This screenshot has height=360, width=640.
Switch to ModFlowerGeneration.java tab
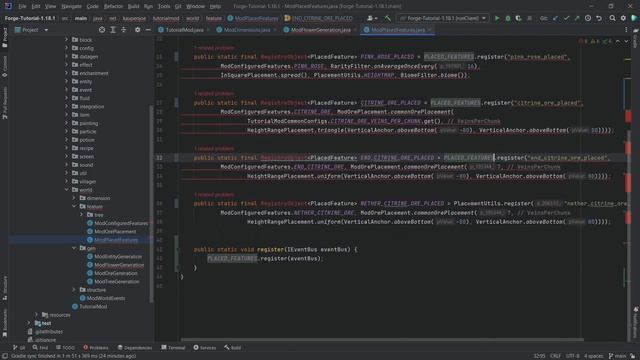pyautogui.click(x=320, y=30)
